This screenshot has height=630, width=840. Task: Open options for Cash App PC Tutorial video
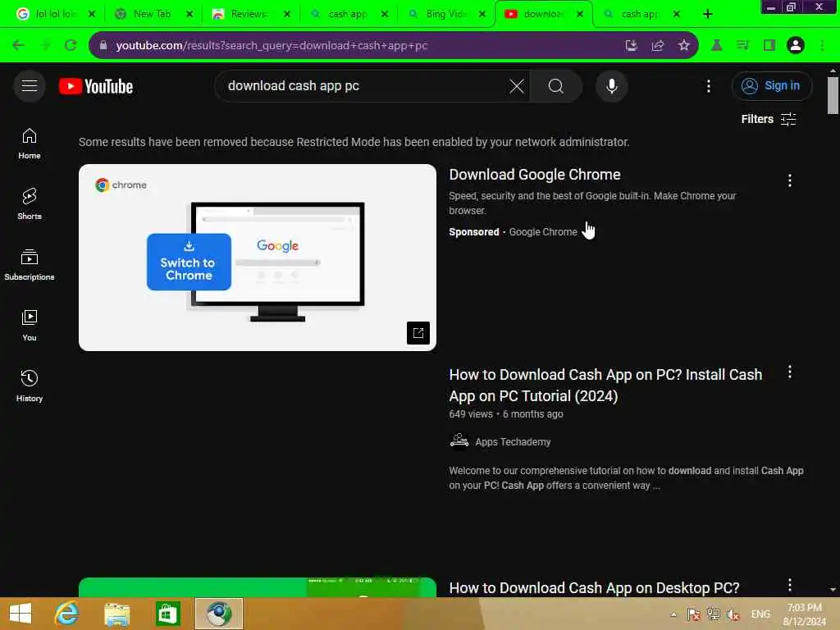pos(790,372)
